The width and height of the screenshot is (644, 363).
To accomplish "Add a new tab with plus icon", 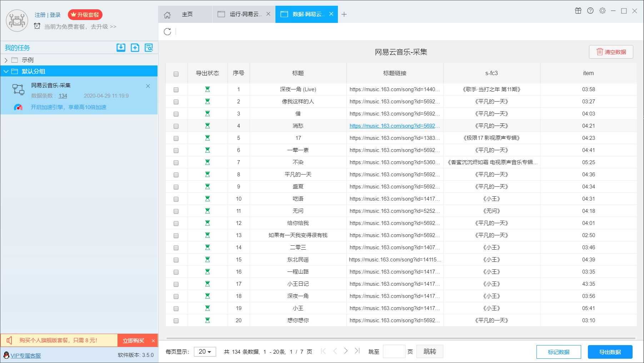I will [344, 14].
